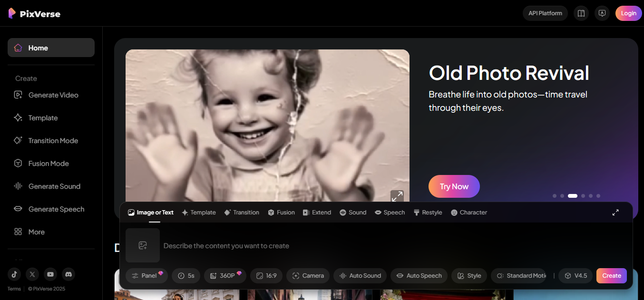
Task: Open the YouTube social link
Action: pos(50,274)
